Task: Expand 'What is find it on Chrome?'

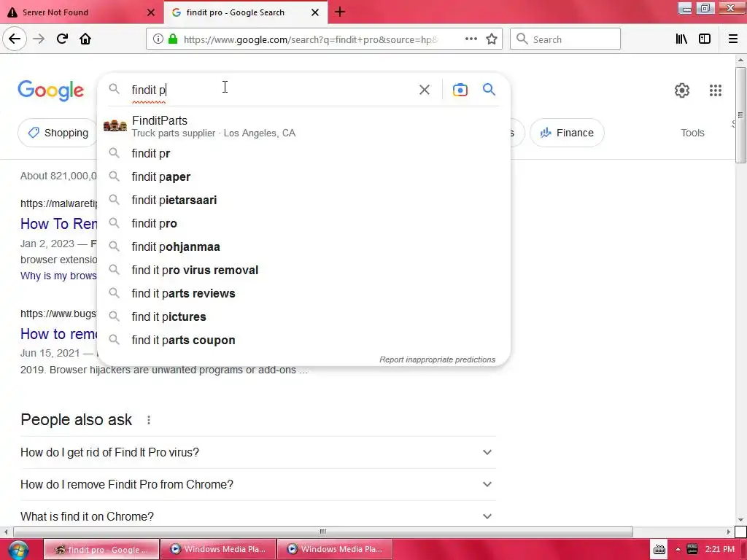Action: (x=258, y=516)
